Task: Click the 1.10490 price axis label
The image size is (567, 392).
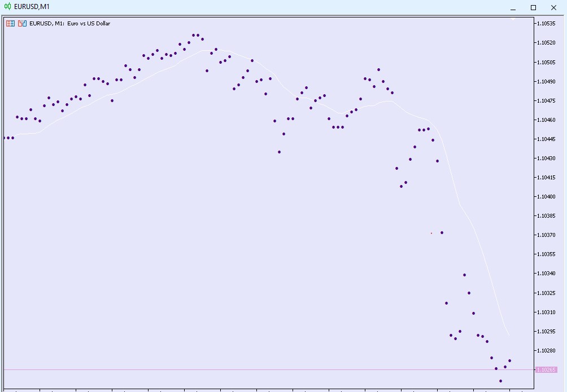Action: tap(546, 81)
